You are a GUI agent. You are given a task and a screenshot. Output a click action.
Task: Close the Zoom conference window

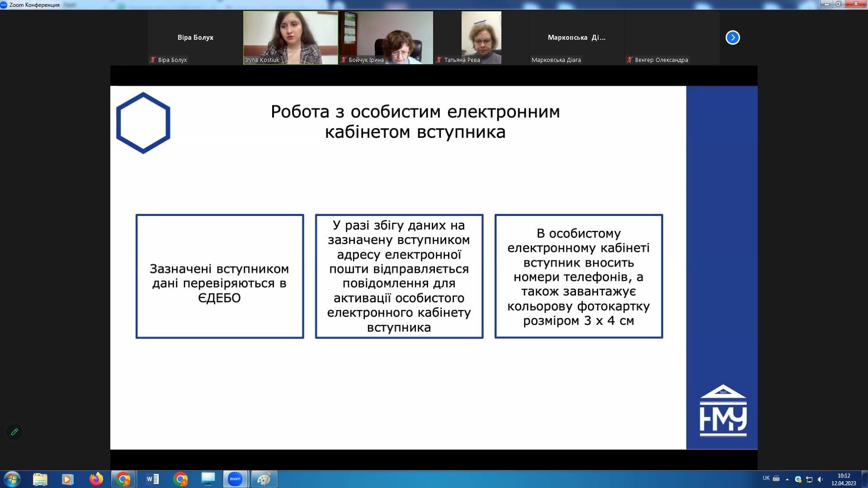[x=855, y=4]
